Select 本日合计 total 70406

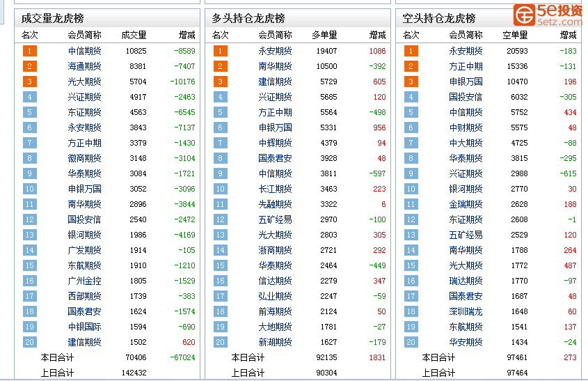tap(136, 357)
